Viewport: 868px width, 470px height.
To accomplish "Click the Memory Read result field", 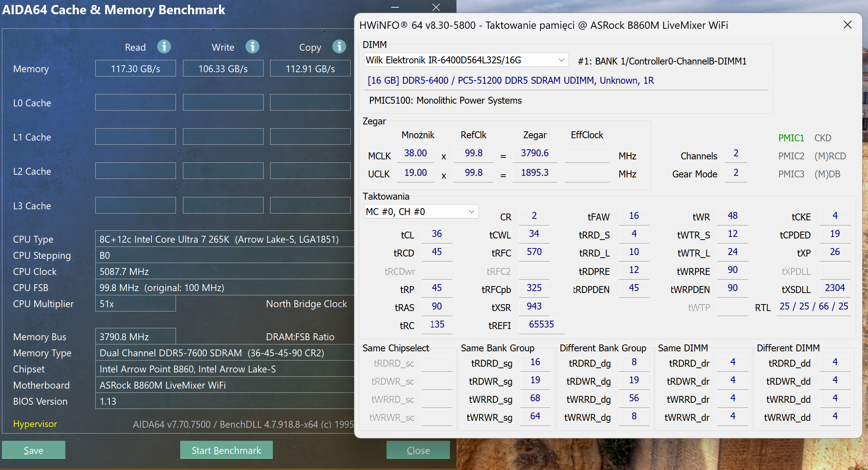I will pos(135,69).
